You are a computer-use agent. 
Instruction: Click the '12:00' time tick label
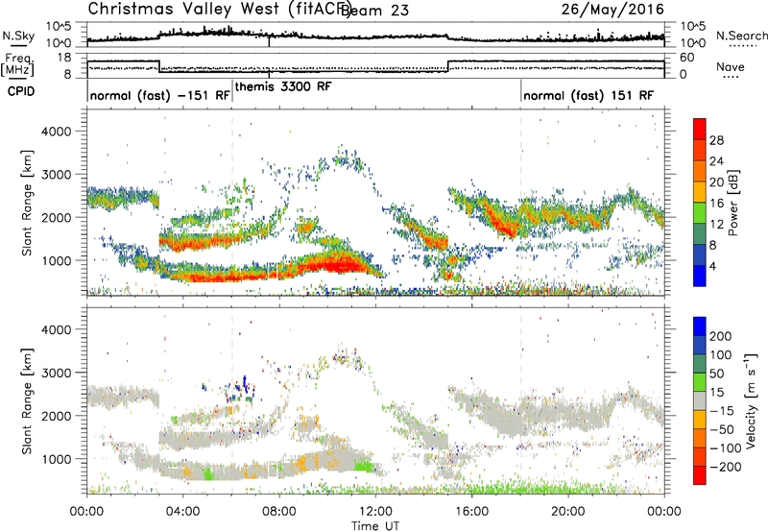pyautogui.click(x=375, y=512)
